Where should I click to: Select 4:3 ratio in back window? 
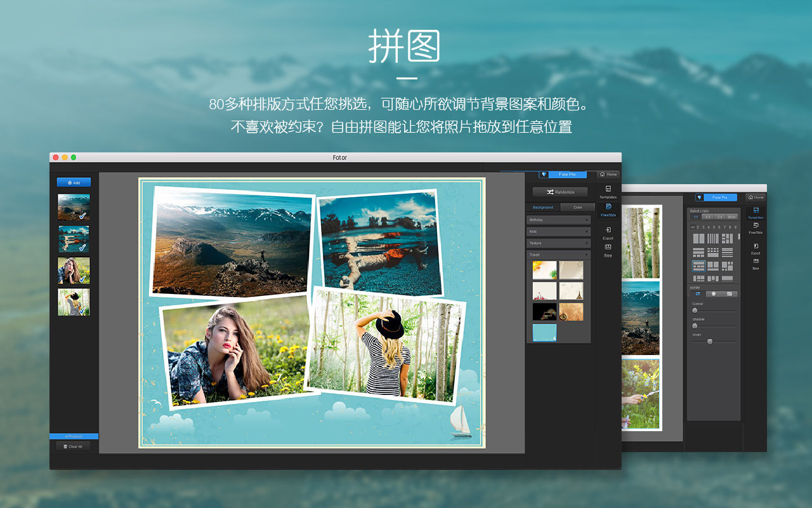(708, 217)
